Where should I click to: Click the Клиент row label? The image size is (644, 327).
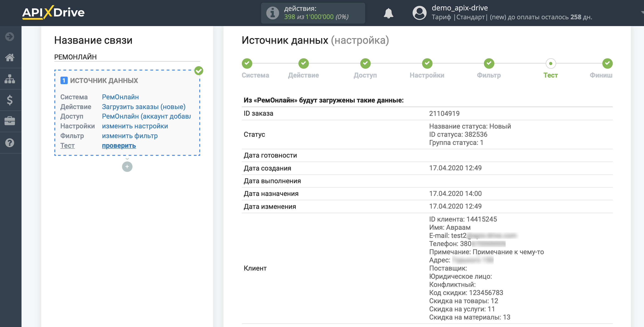255,268
